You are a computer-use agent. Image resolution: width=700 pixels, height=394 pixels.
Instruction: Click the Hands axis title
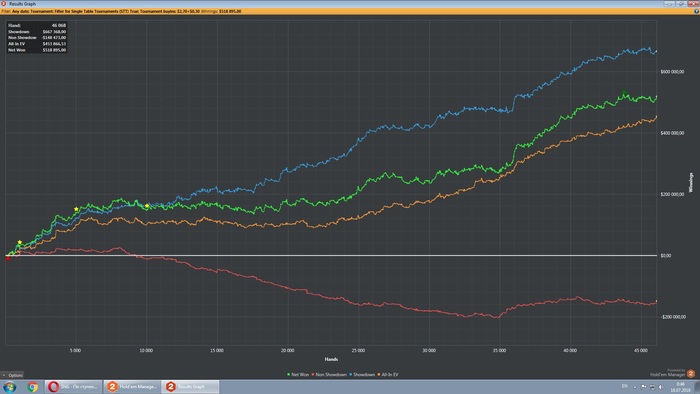331,359
